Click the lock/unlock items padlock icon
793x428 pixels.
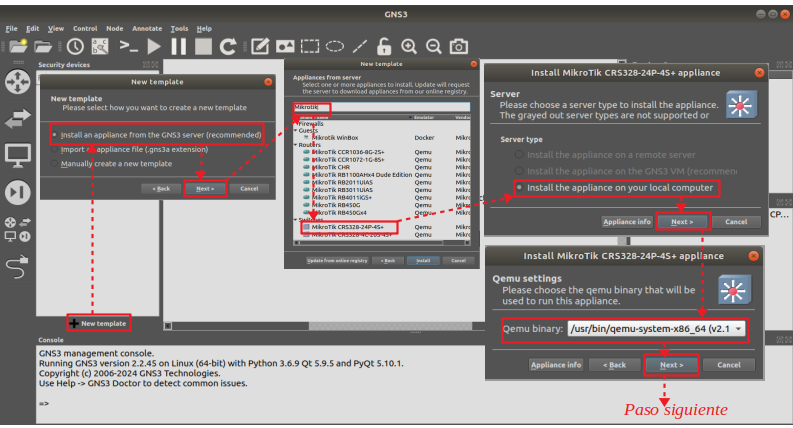coord(384,47)
